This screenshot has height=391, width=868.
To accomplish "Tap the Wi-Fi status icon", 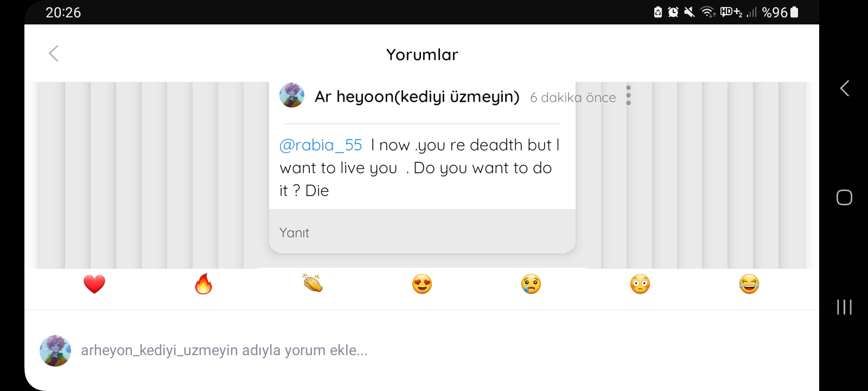I will pos(708,12).
